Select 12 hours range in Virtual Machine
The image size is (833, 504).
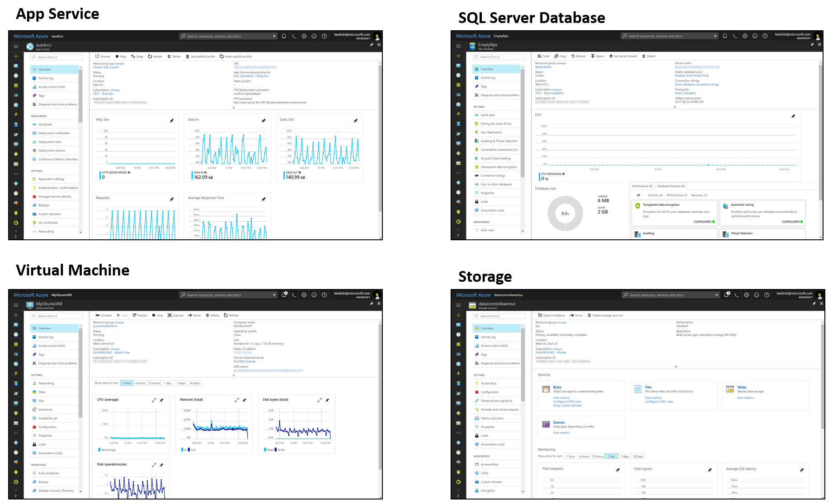[154, 383]
